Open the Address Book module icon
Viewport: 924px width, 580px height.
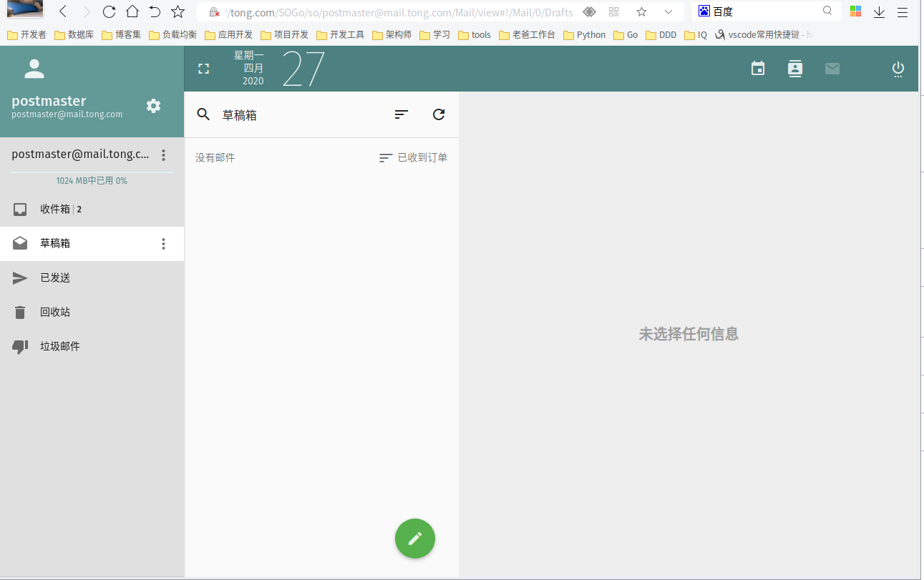[x=794, y=69]
